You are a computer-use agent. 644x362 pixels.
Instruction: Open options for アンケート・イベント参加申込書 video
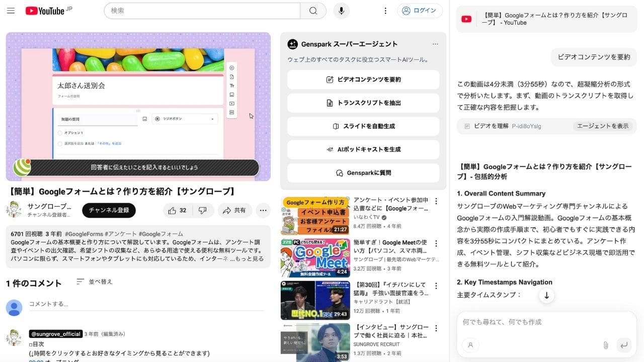tap(436, 201)
